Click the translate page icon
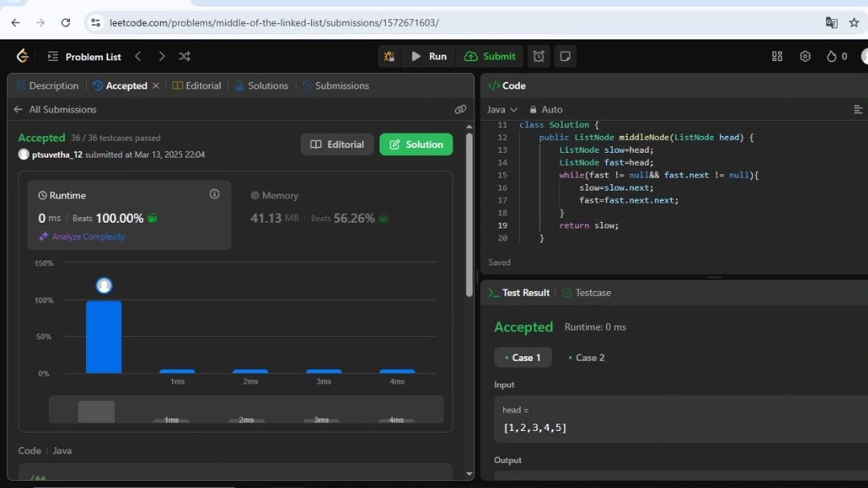 831,23
